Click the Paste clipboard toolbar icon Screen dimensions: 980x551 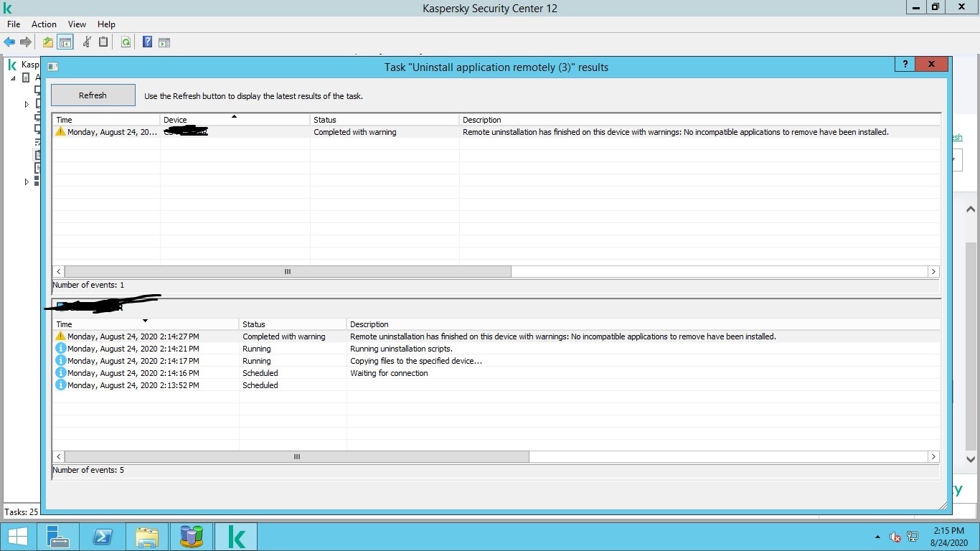pos(103,42)
